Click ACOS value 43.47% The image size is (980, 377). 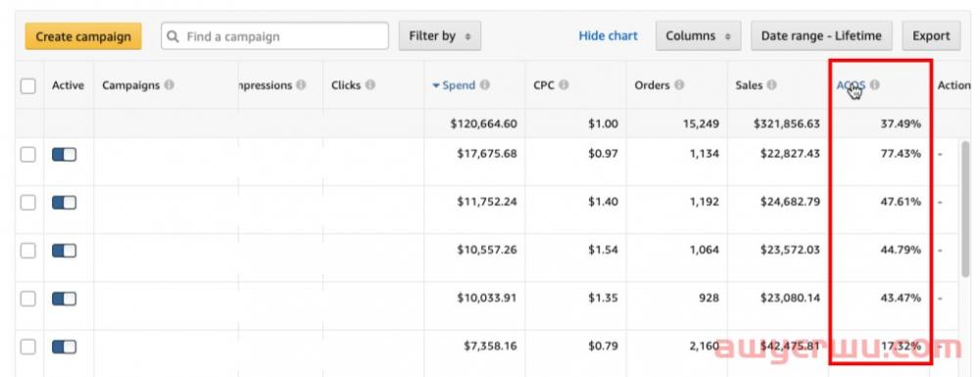901,298
